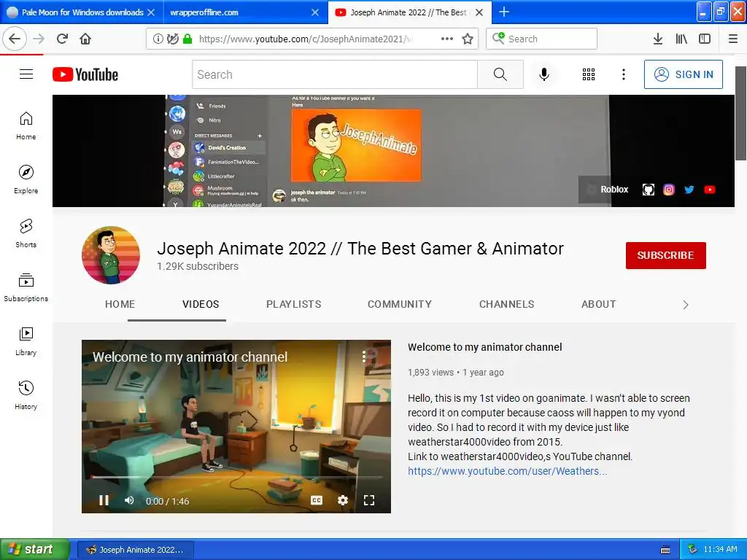Open page actions three-dot menu in address bar

coord(447,39)
